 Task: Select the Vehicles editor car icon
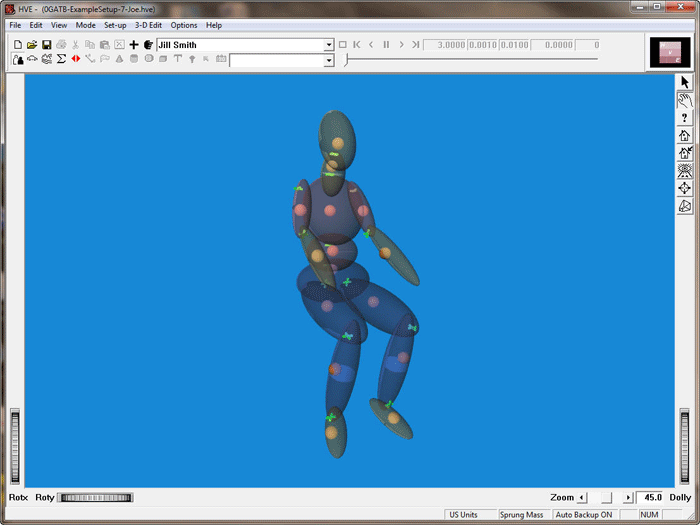click(32, 59)
